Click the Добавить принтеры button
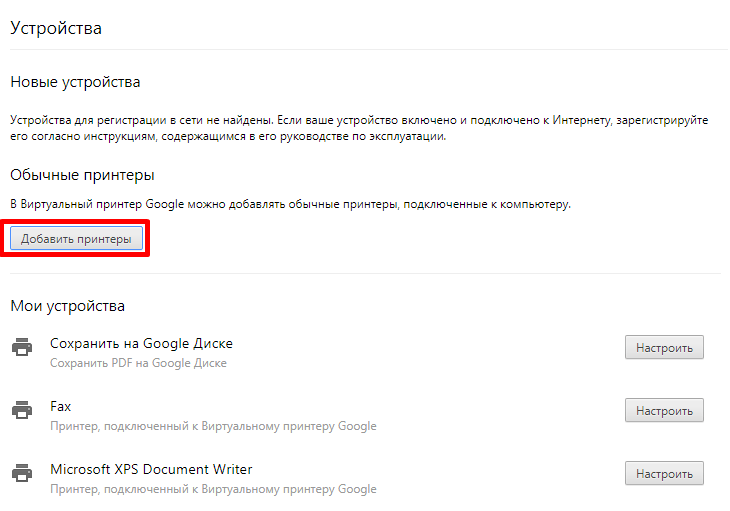This screenshot has height=511, width=730. point(76,238)
